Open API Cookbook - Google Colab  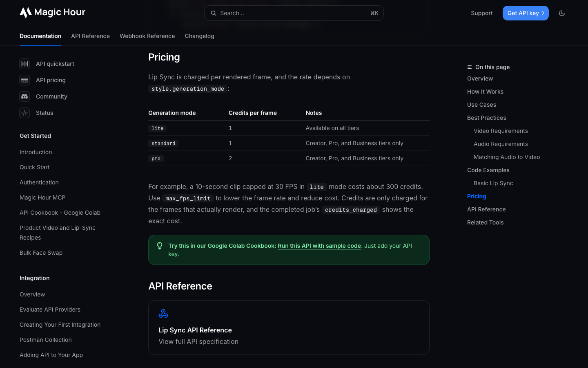pos(60,213)
